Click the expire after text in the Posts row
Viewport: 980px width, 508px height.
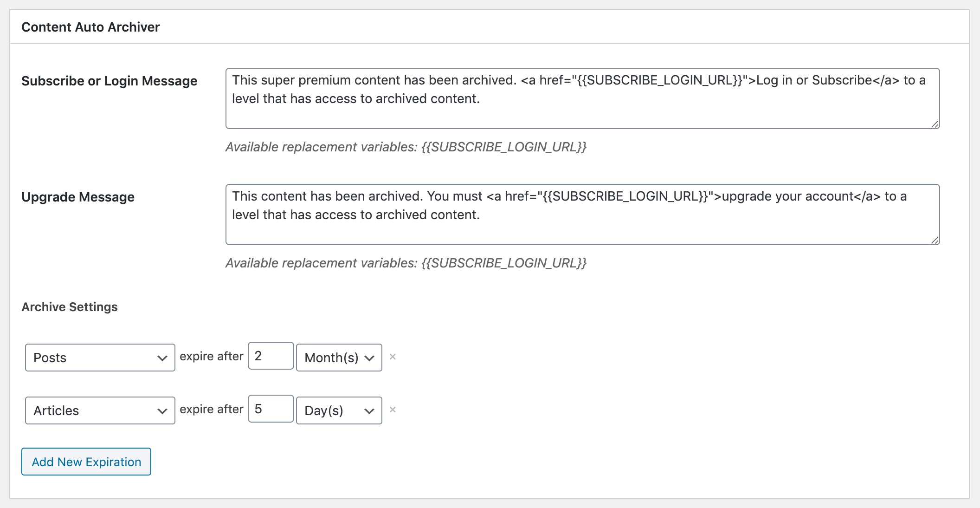tap(212, 356)
